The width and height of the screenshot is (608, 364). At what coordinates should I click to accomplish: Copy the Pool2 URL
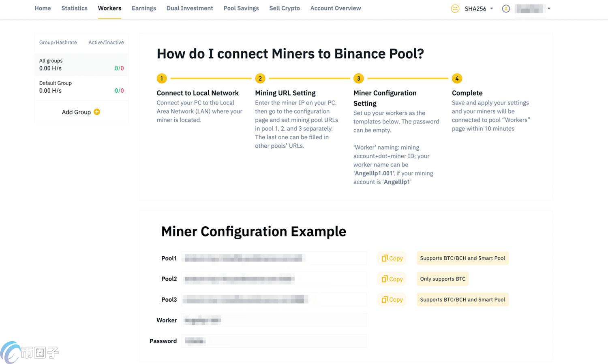point(392,279)
